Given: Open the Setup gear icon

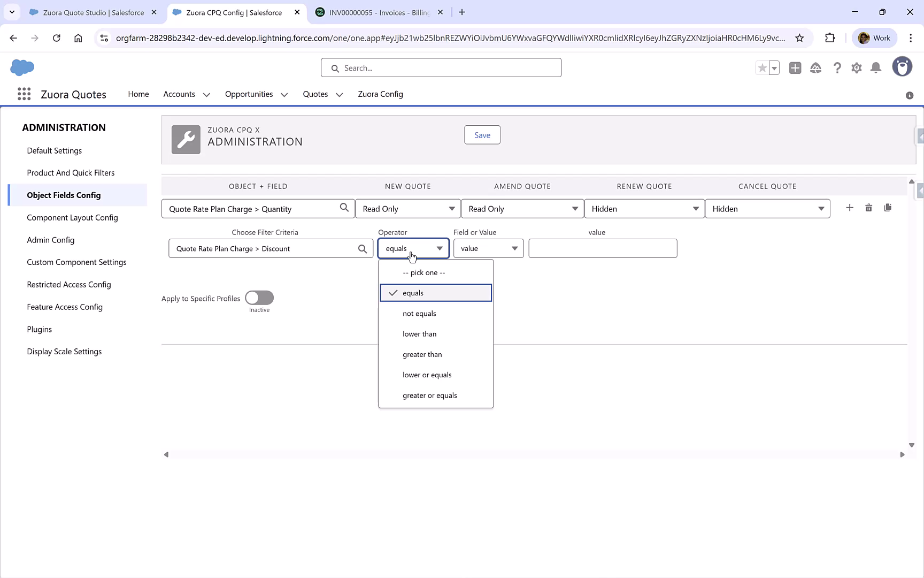Looking at the screenshot, I should [x=856, y=68].
